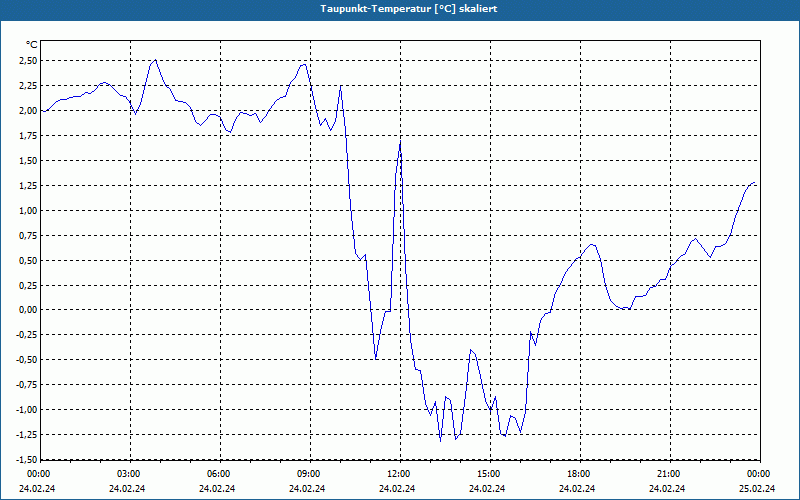Select the 2,50 y-axis label

pyautogui.click(x=28, y=61)
